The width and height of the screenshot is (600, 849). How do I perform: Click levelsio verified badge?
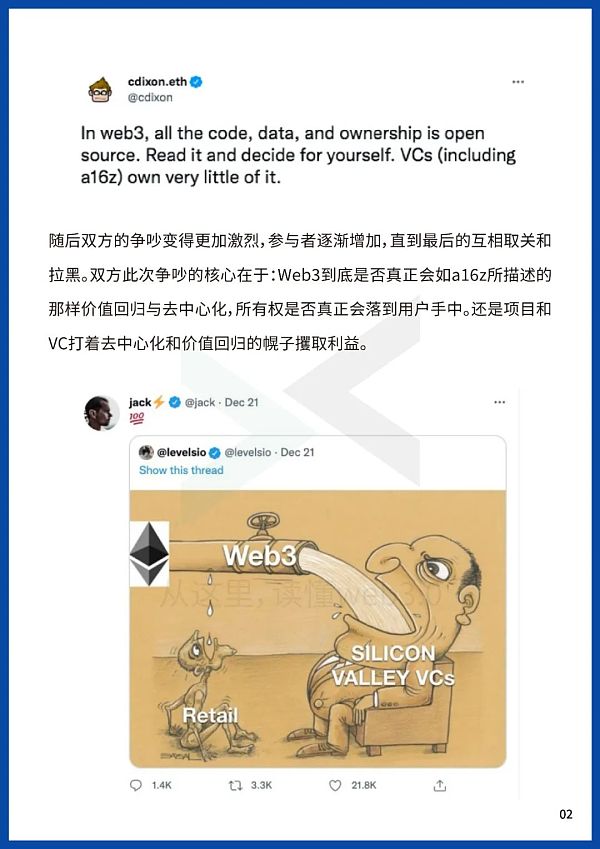[x=214, y=453]
